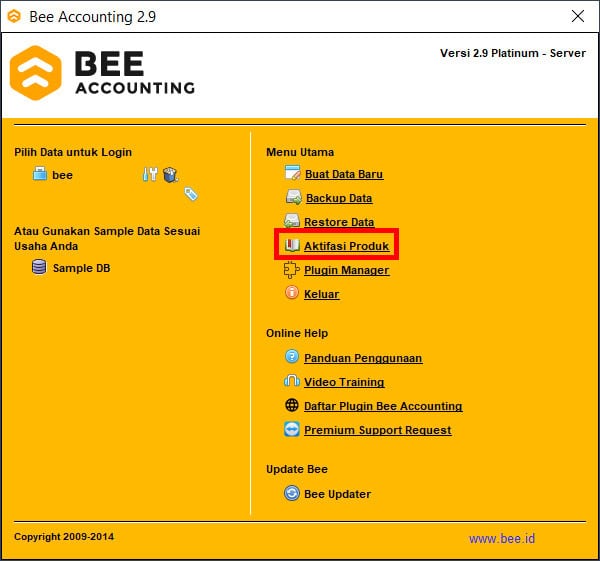The image size is (600, 561).
Task: Click the Bee Updater refresh icon
Action: pyautogui.click(x=292, y=494)
